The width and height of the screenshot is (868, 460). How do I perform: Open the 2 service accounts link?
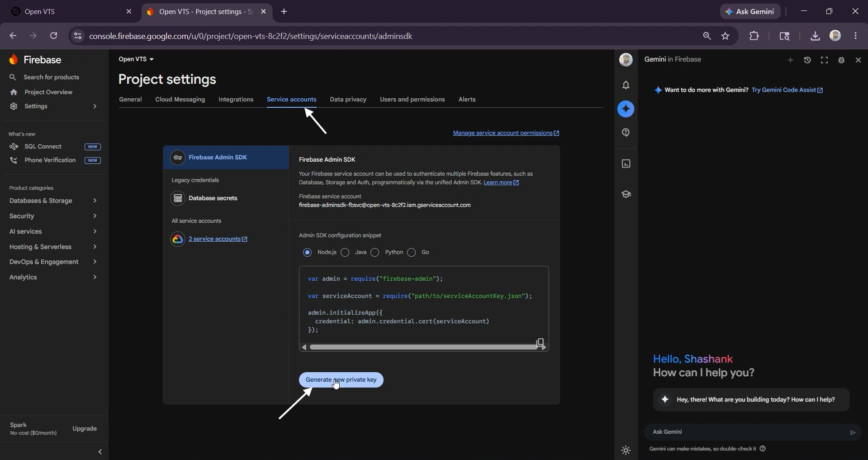pos(218,239)
